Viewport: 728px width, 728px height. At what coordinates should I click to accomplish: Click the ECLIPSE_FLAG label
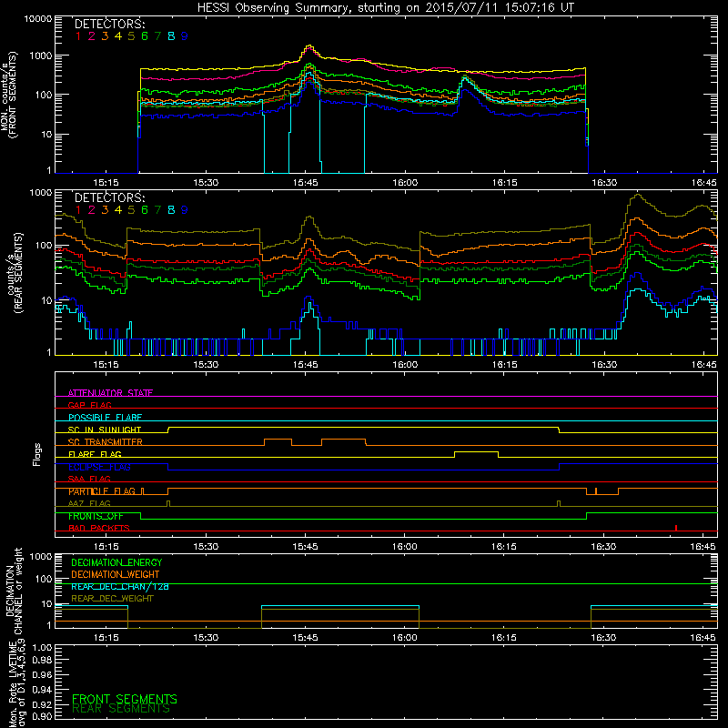[99, 467]
